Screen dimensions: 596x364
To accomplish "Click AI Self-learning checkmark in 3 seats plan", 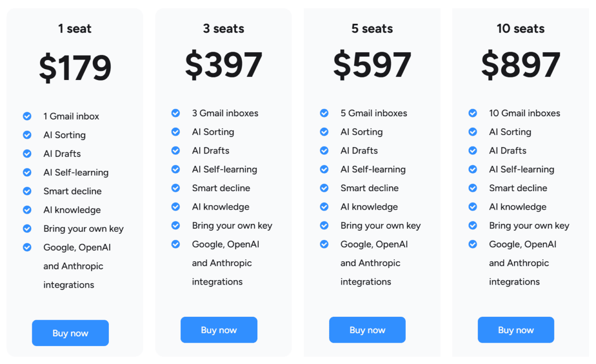I will click(176, 169).
